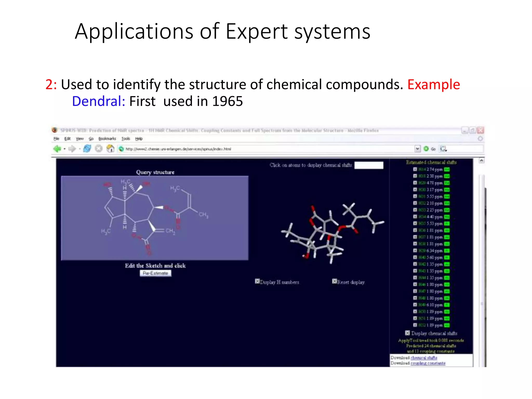This screenshot has width=532, height=399.
Task: Click the green button next to 4.40 ppm
Action: [x=447, y=217]
